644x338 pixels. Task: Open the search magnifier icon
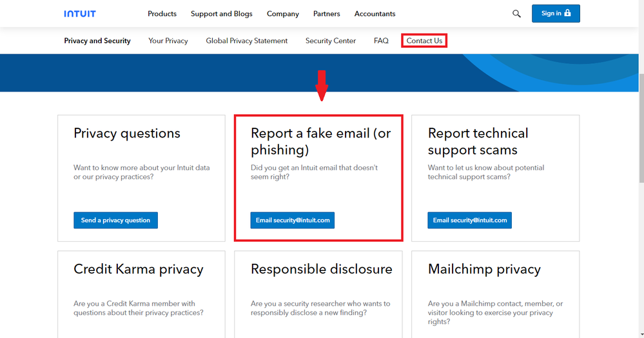click(516, 14)
